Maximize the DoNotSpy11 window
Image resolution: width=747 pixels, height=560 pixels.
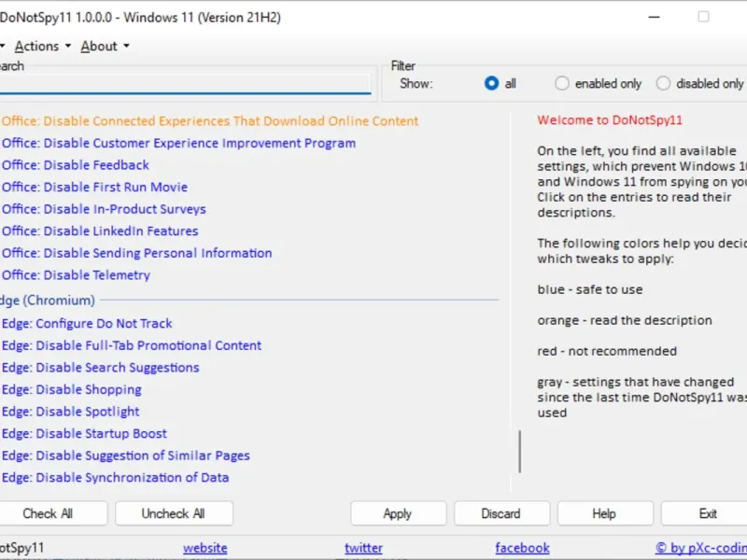pyautogui.click(x=703, y=17)
